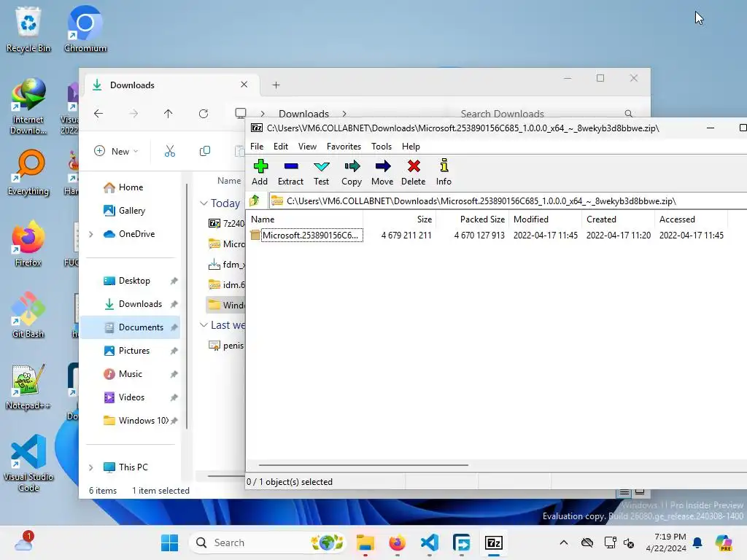The image size is (747, 560).
Task: Click the 7-Zip Add button
Action: [x=260, y=172]
